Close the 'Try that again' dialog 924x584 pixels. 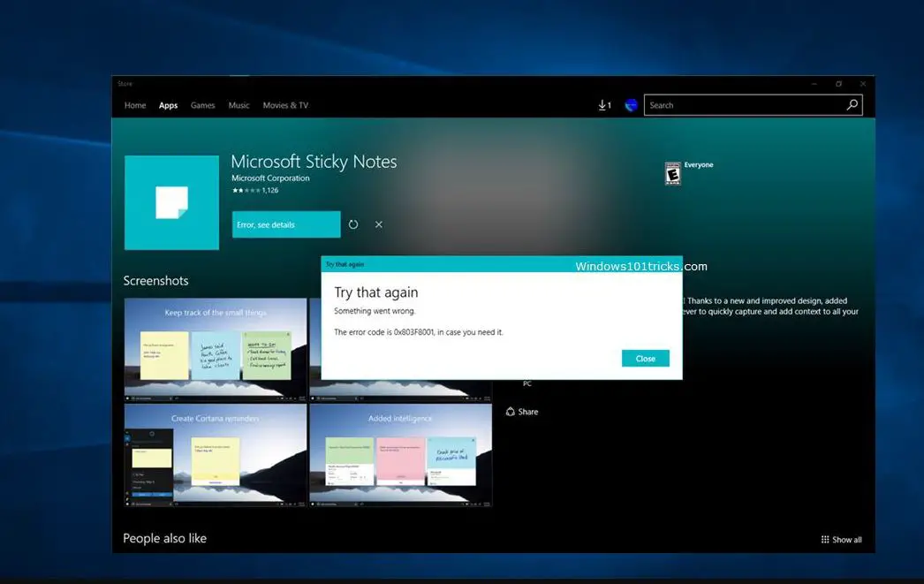tap(645, 359)
